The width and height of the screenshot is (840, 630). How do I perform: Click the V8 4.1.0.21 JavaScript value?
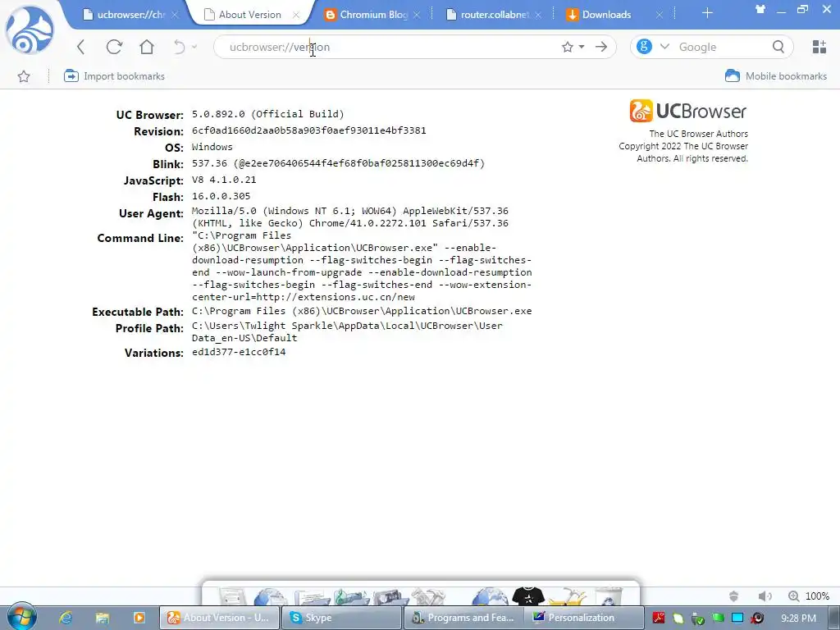[224, 180]
